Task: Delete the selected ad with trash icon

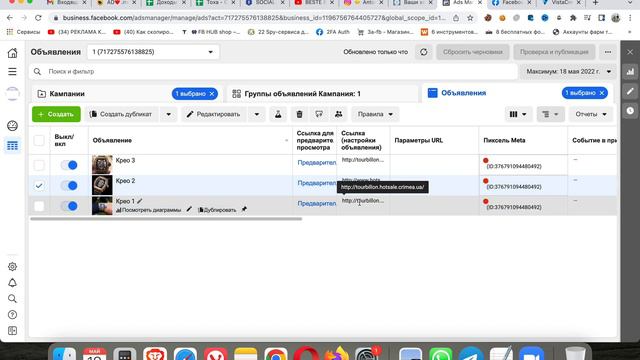Action: 299,114
